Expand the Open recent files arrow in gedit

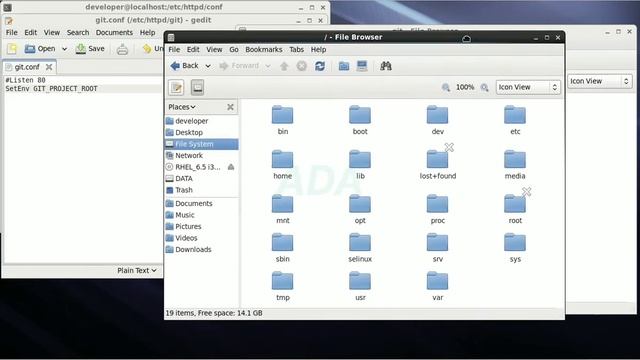[x=64, y=49]
